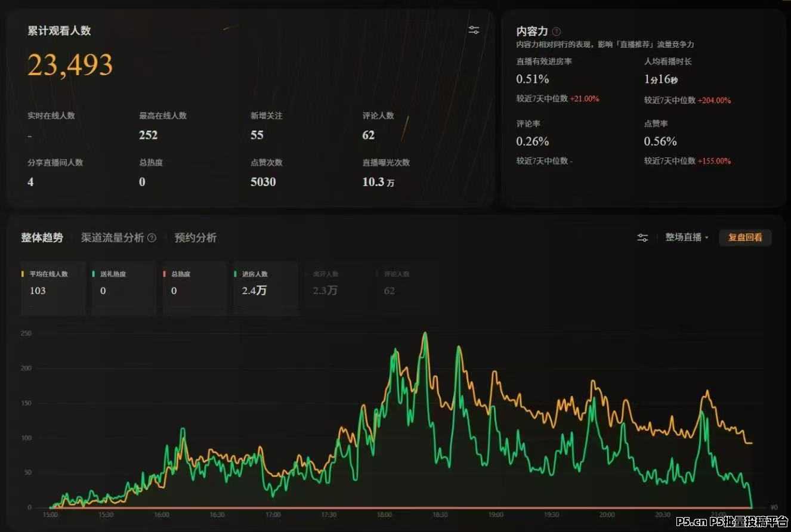
Task: Expand the 整场直播 dropdown
Action: 687,237
